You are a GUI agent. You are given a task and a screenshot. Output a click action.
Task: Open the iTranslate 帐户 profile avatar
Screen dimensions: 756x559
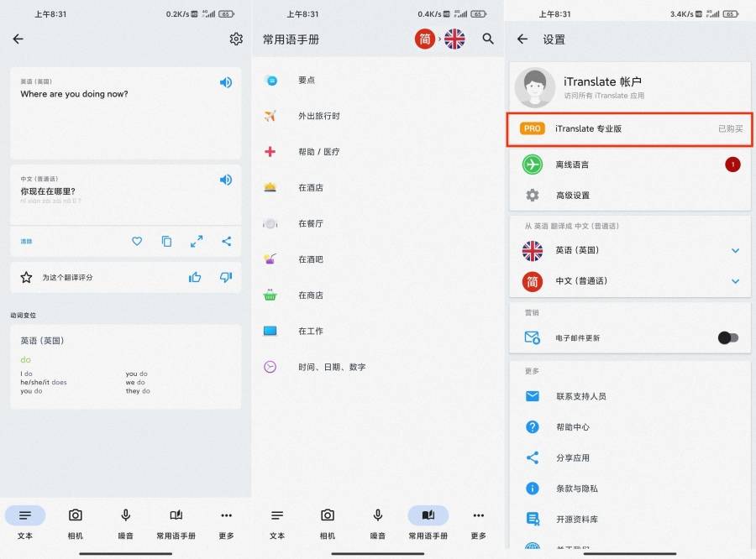pos(535,87)
